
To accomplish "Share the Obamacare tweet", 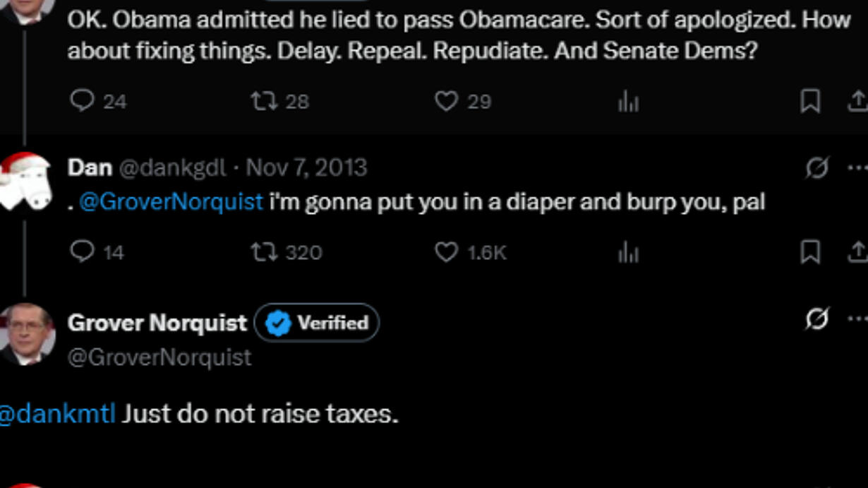I will coord(857,102).
